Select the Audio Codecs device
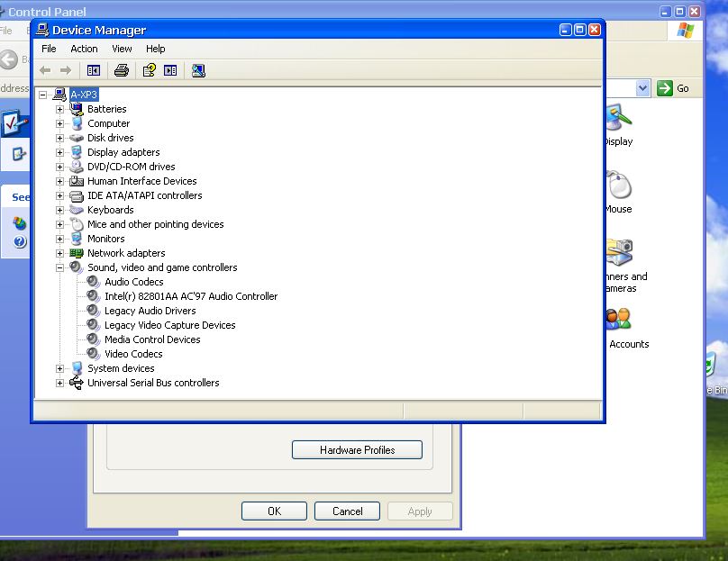 [x=134, y=282]
